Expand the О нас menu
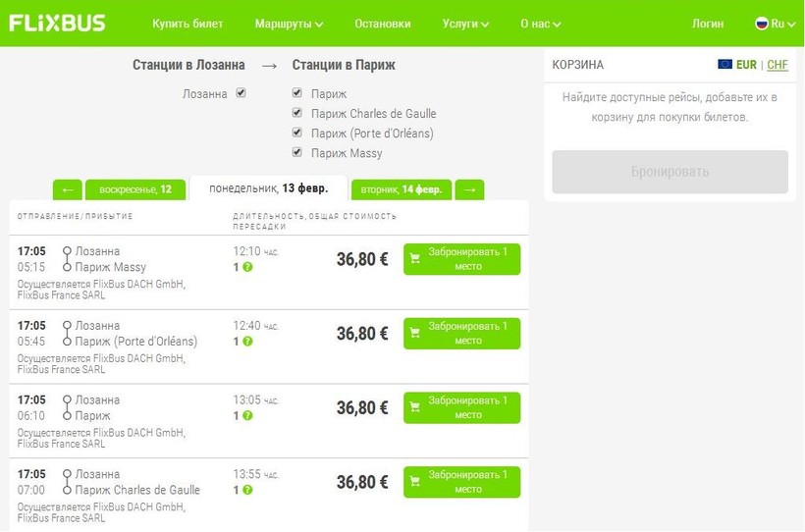Viewport: 805px width, 532px height. click(x=539, y=24)
